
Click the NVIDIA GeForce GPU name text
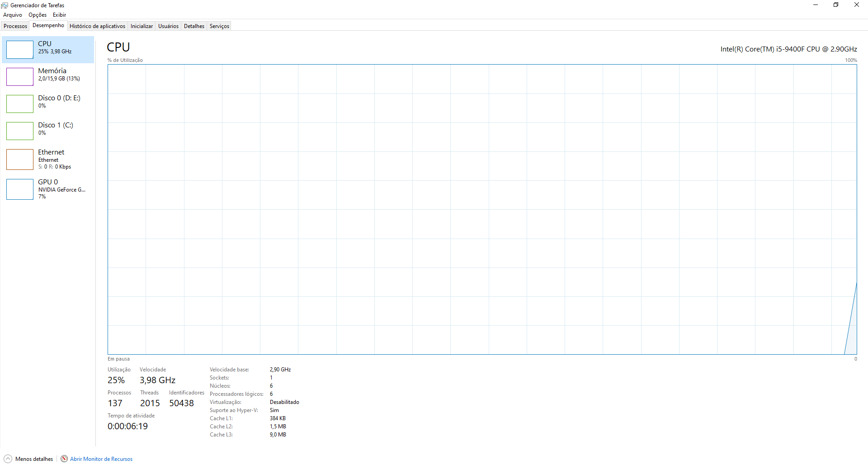(62, 190)
